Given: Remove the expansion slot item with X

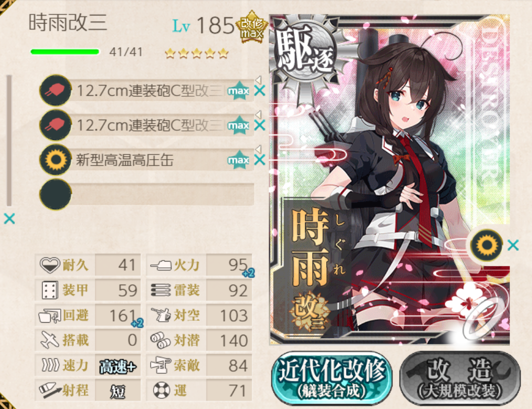Looking at the screenshot, I should (x=513, y=245).
